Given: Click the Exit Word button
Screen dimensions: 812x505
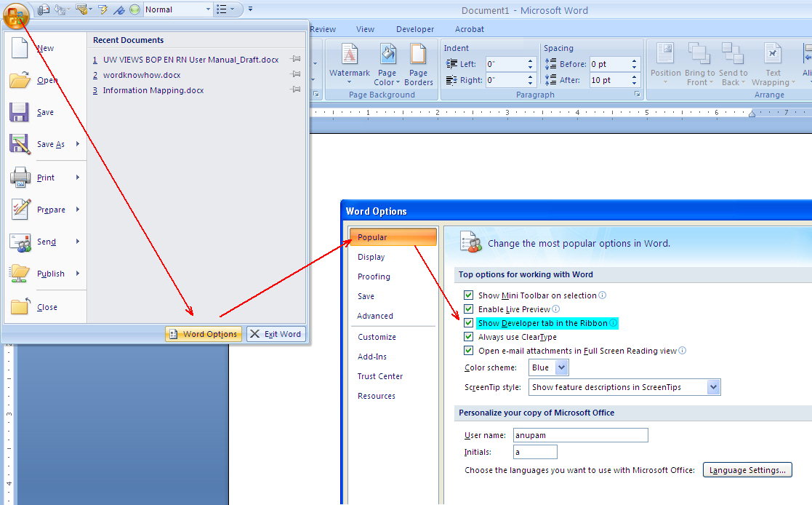Looking at the screenshot, I should (276, 334).
